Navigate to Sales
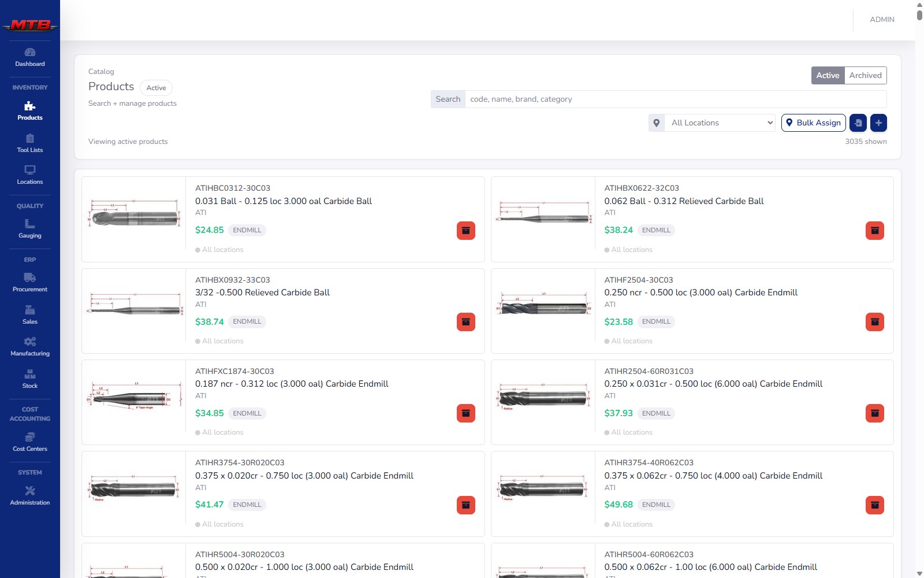This screenshot has height=578, width=924. pyautogui.click(x=30, y=315)
